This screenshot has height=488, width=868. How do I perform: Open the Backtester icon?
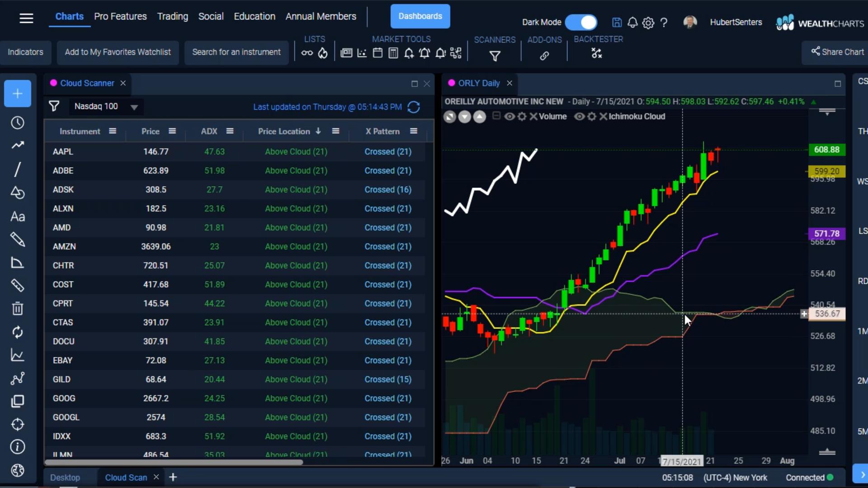[x=597, y=54]
